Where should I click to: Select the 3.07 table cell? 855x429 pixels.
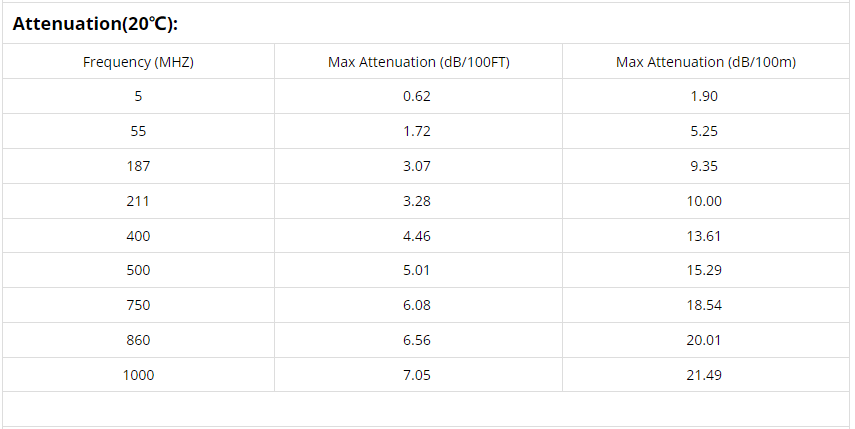[416, 166]
